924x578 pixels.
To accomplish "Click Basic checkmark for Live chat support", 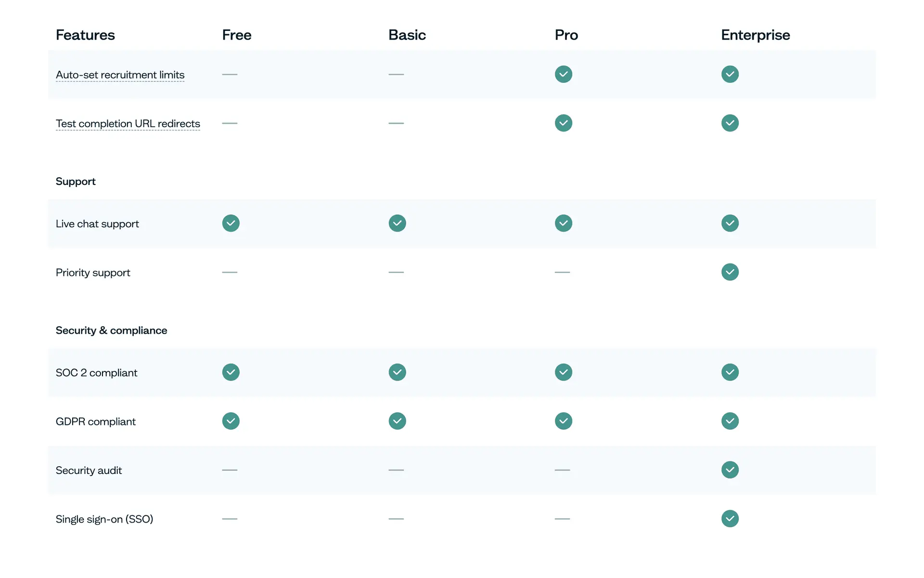I will click(397, 223).
